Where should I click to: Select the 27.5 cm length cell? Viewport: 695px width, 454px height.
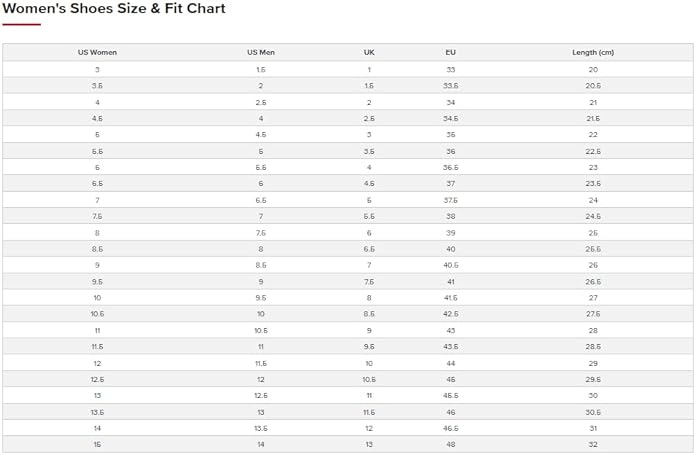[592, 314]
